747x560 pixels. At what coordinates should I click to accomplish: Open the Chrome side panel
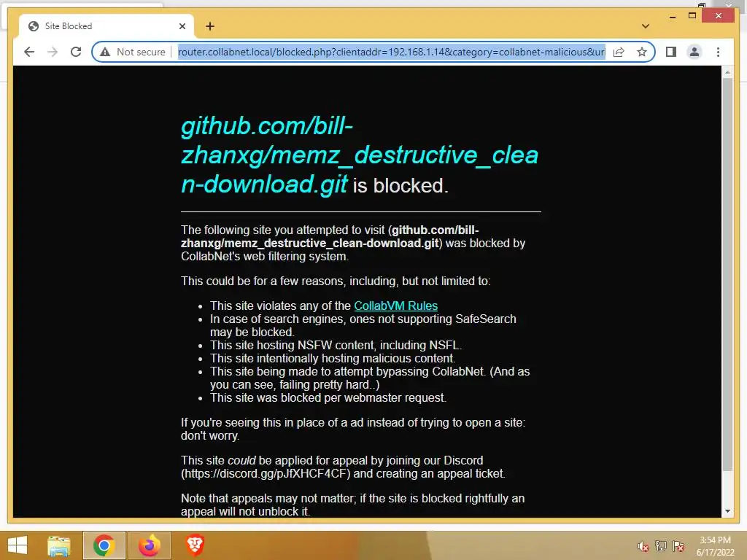(x=671, y=52)
